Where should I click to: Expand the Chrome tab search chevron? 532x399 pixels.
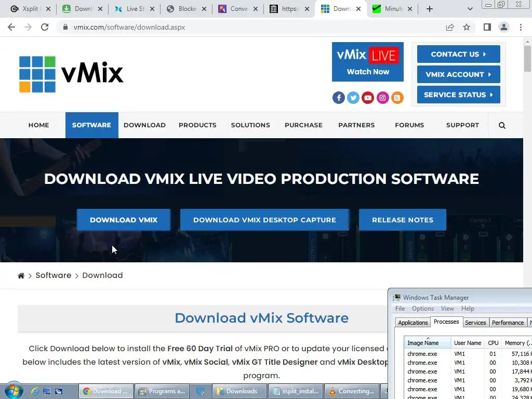(x=470, y=9)
